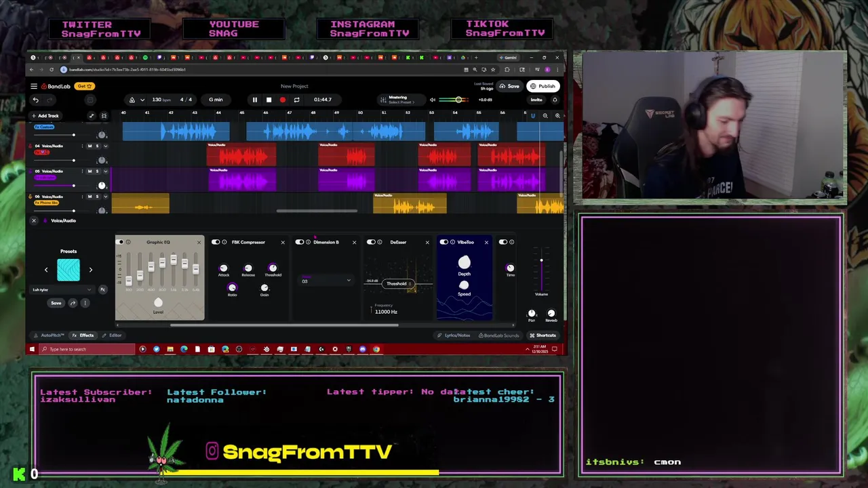Open the BandLab Sounds panel

click(x=499, y=335)
